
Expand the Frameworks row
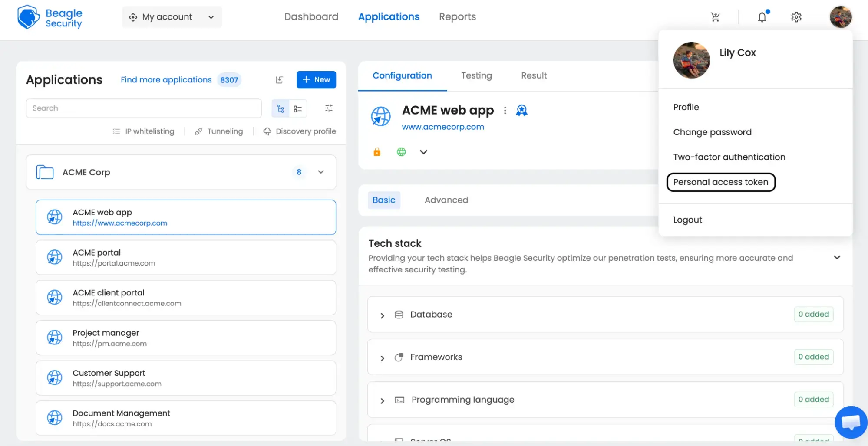pyautogui.click(x=382, y=358)
